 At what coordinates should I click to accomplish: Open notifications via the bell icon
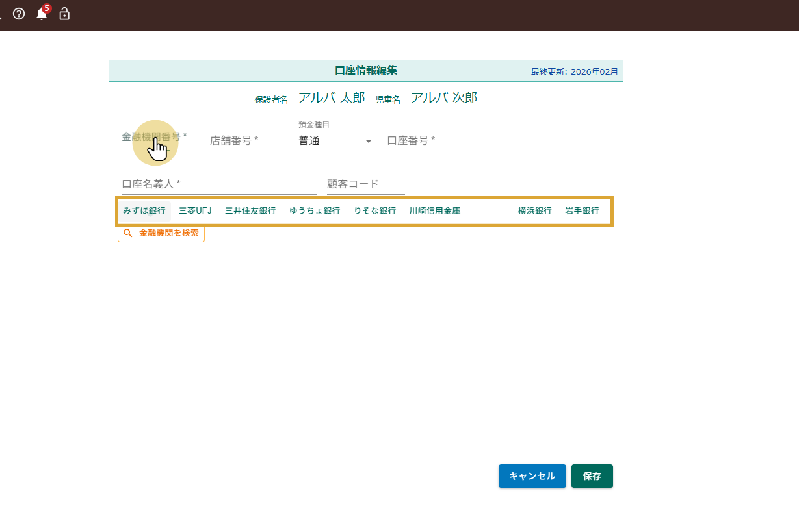pos(41,14)
